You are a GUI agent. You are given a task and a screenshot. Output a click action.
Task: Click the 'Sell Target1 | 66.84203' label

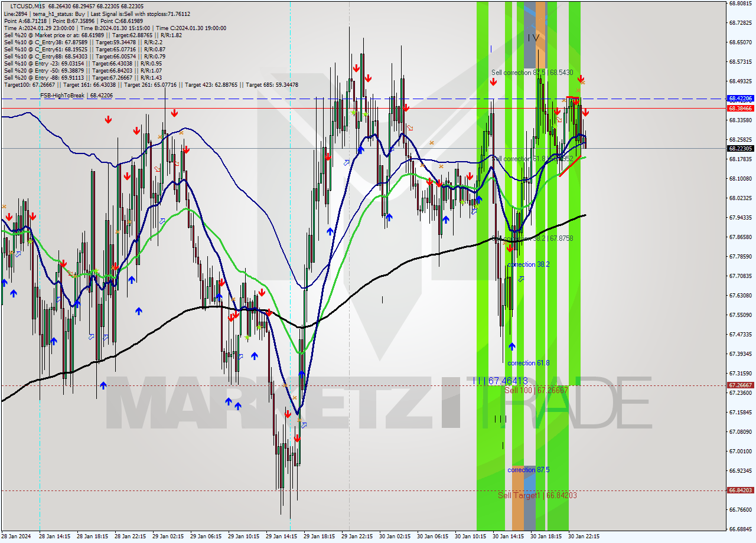[x=537, y=495]
